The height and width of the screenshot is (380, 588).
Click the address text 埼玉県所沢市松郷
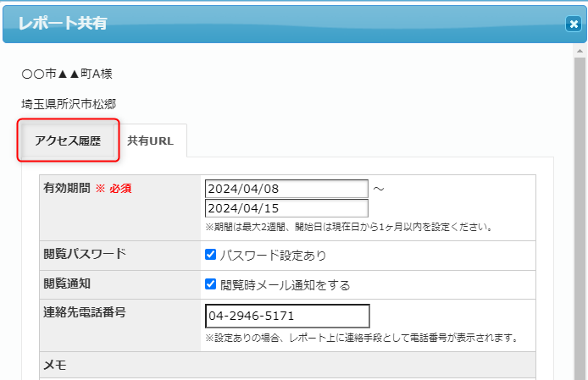(69, 104)
